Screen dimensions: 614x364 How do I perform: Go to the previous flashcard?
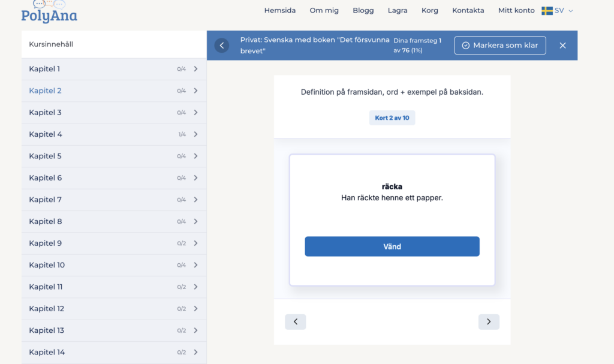295,322
